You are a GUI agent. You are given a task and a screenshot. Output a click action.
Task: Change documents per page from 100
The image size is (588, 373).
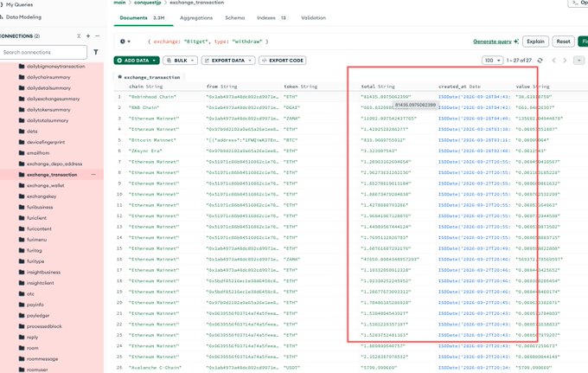click(x=492, y=61)
